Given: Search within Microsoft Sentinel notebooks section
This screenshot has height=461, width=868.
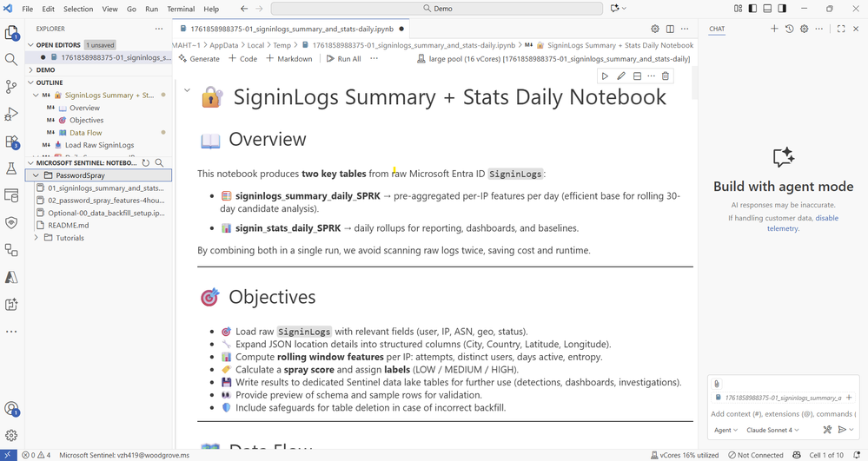Looking at the screenshot, I should click(x=159, y=162).
